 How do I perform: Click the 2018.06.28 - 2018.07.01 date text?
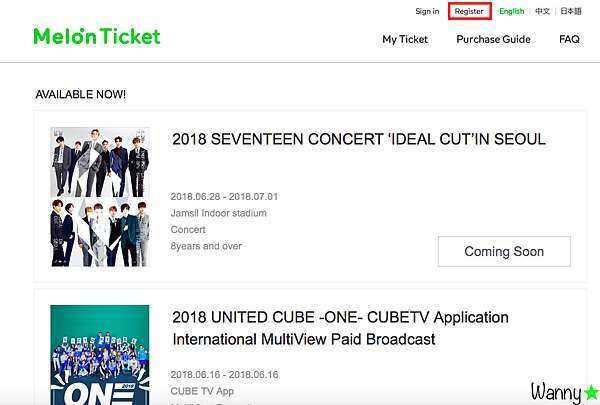pyautogui.click(x=224, y=196)
